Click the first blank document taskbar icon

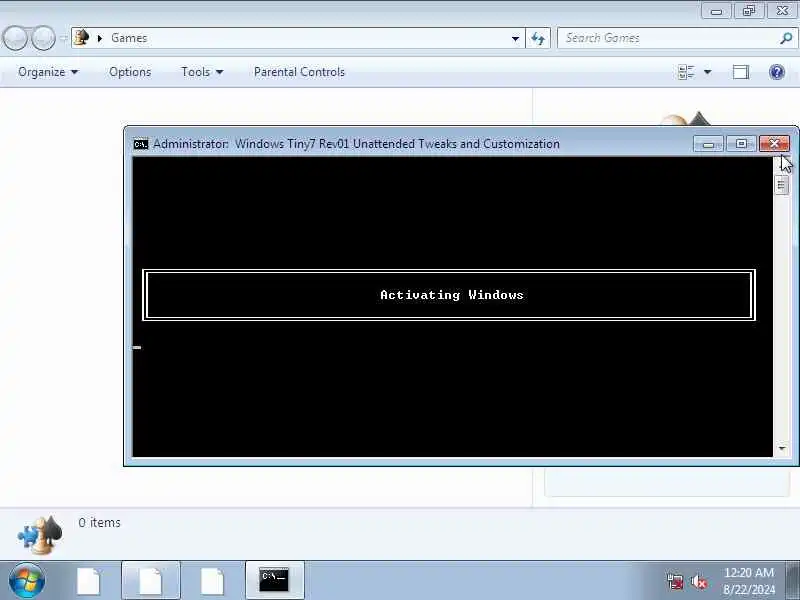pyautogui.click(x=89, y=581)
